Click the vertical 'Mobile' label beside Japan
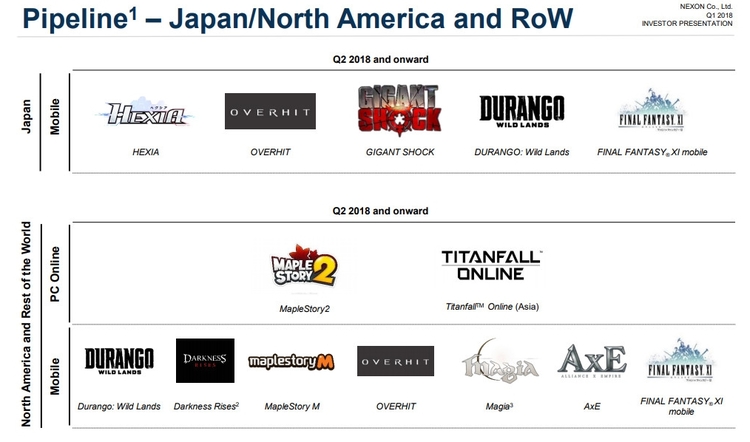The height and width of the screenshot is (442, 750). pos(55,117)
